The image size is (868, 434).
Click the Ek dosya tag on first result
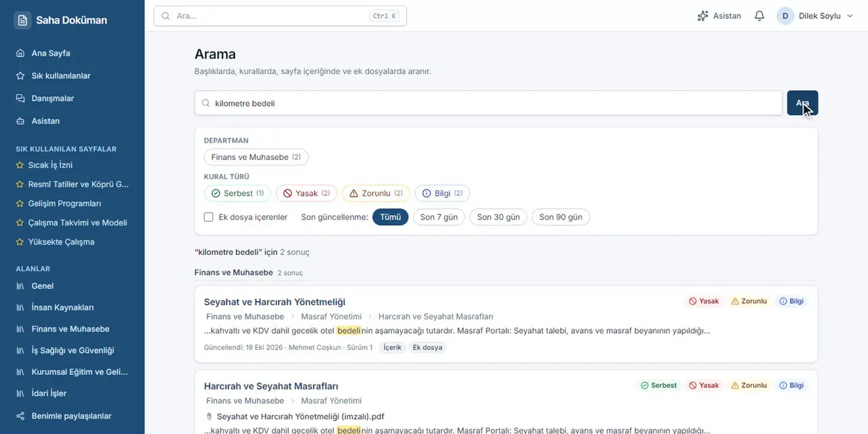pos(427,347)
